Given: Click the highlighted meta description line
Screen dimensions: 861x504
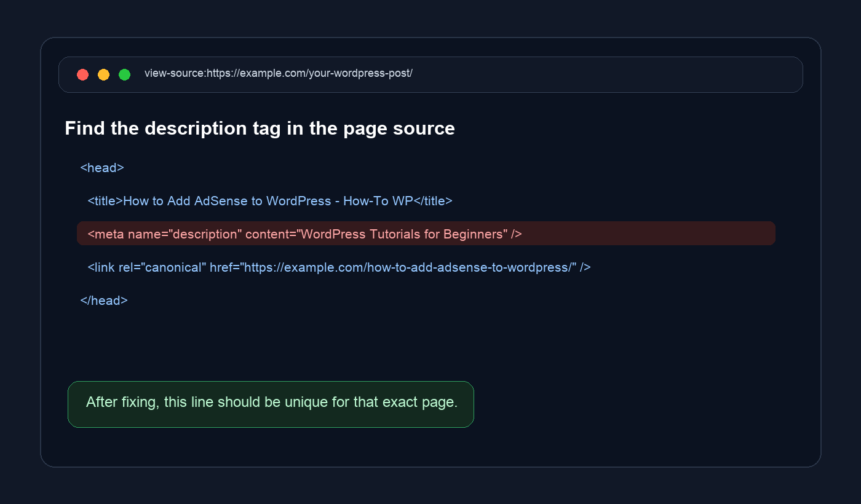Looking at the screenshot, I should (426, 233).
